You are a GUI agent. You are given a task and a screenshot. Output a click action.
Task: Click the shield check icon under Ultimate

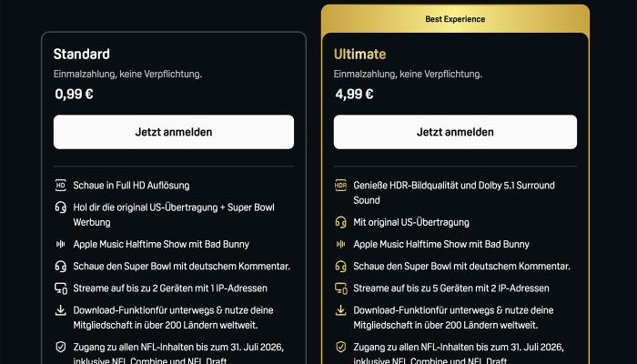click(x=340, y=347)
